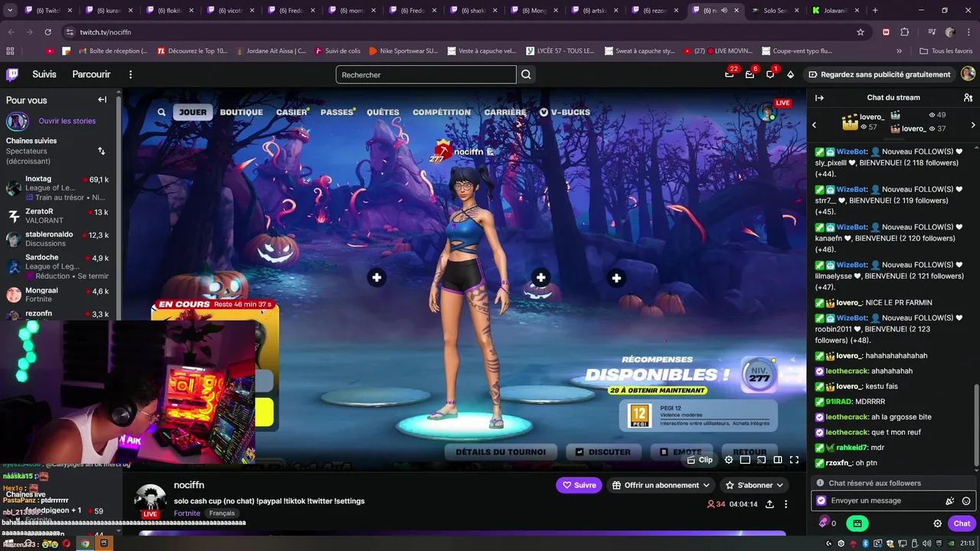Image resolution: width=980 pixels, height=551 pixels.
Task: Open notifications icon with 1 badge
Action: [770, 74]
